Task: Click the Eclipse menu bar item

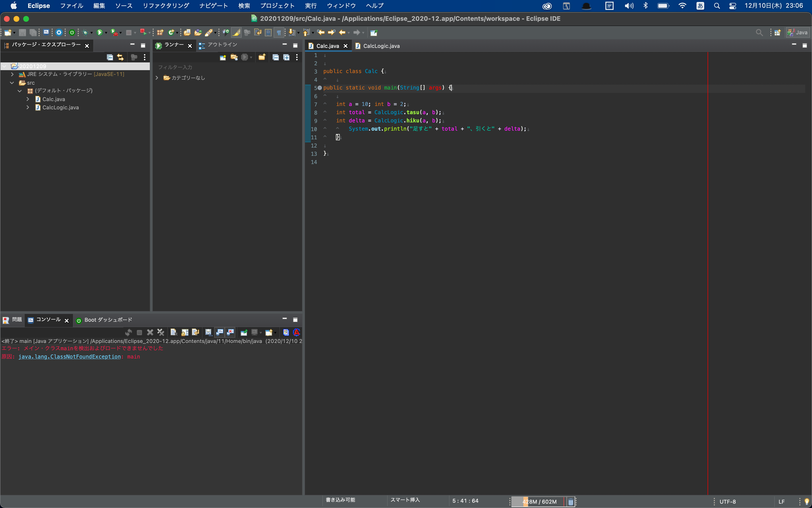Action: pyautogui.click(x=39, y=6)
